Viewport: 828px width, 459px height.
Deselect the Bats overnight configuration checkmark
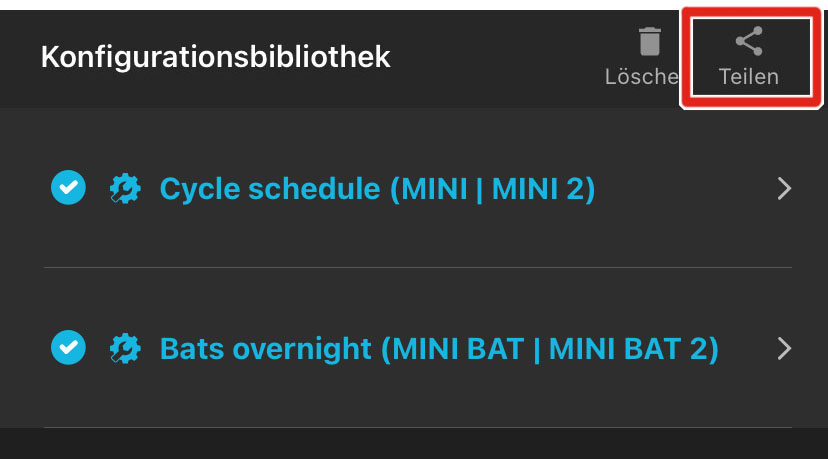(x=67, y=348)
